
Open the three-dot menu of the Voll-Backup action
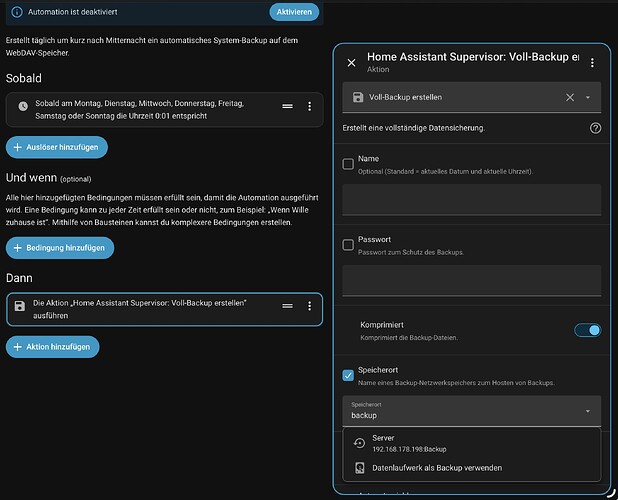pos(309,306)
